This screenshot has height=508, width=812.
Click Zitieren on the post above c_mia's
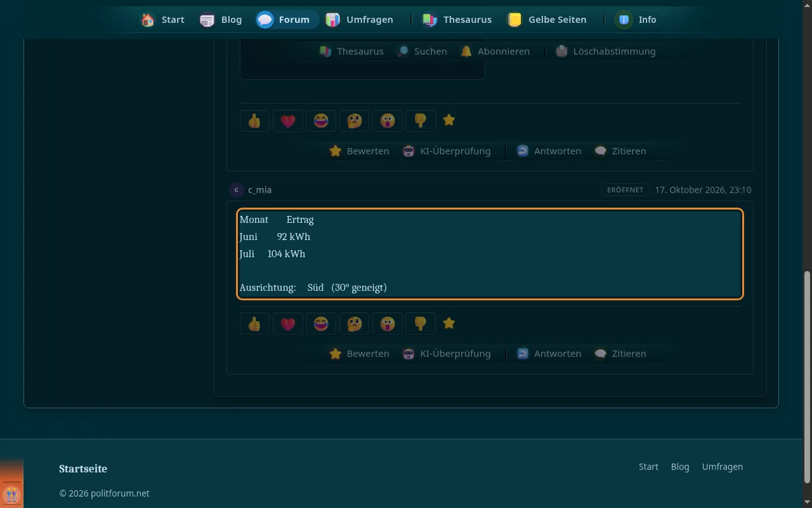620,151
